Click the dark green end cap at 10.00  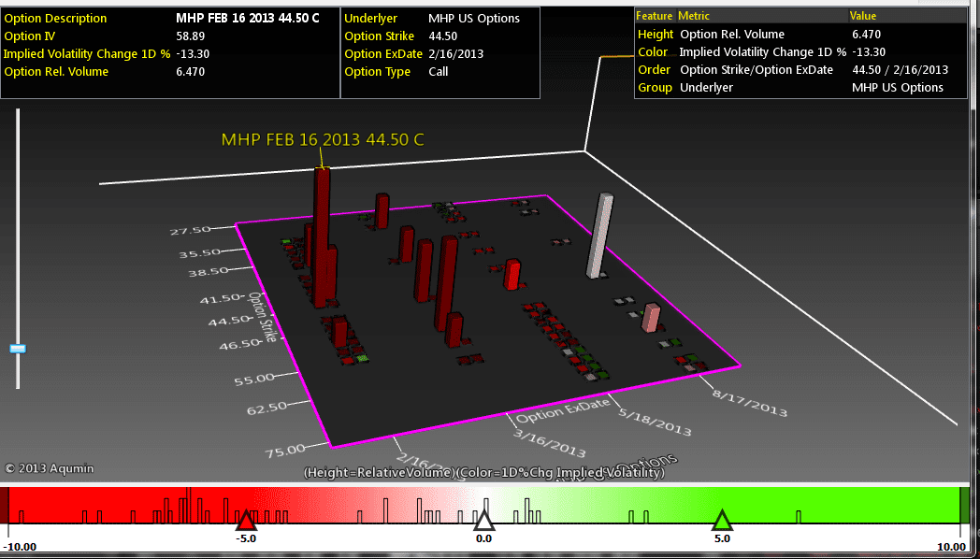pos(965,505)
